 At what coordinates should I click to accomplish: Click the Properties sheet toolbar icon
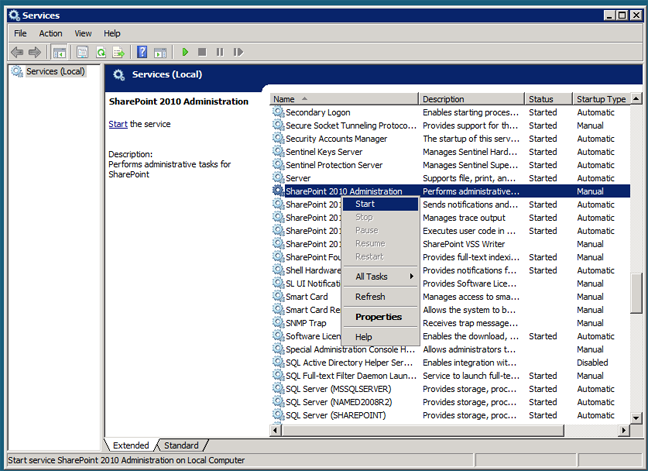point(83,52)
